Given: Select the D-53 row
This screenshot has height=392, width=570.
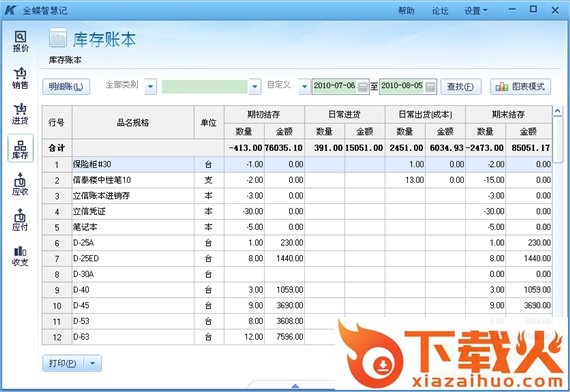Looking at the screenshot, I should tap(297, 321).
